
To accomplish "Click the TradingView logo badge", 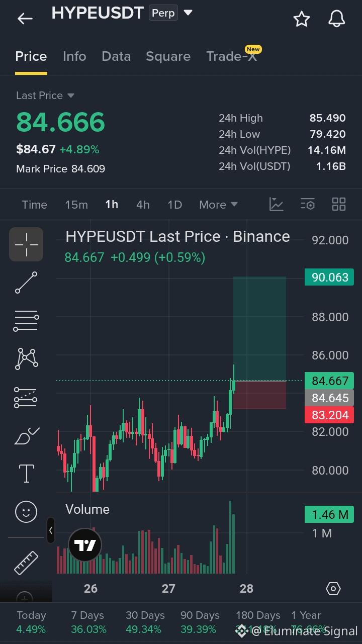I will tap(85, 545).
